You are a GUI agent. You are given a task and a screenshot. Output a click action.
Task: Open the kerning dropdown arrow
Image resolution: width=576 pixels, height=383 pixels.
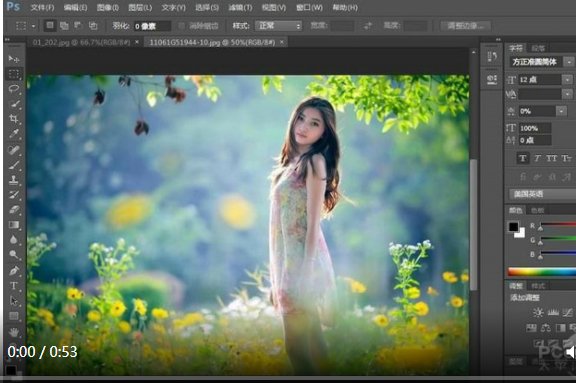pyautogui.click(x=567, y=94)
